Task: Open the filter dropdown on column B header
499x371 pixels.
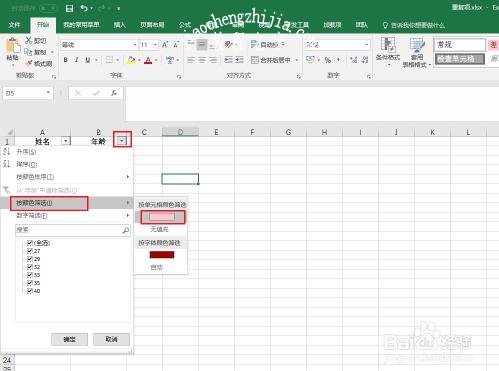Action: pyautogui.click(x=122, y=141)
